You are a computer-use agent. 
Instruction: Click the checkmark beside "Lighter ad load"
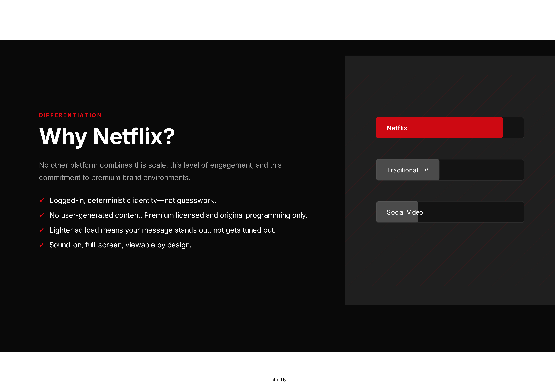(x=42, y=230)
